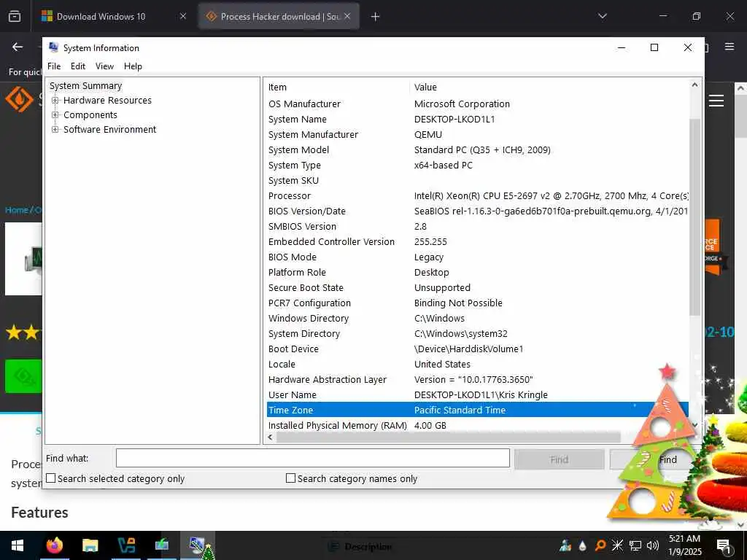
Task: Open the notification action center
Action: pyautogui.click(x=724, y=546)
